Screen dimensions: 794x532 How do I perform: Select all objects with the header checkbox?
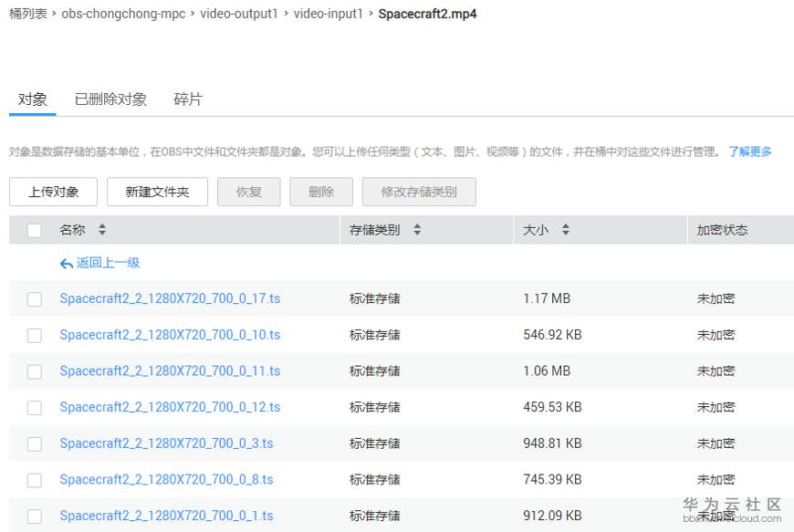(34, 229)
